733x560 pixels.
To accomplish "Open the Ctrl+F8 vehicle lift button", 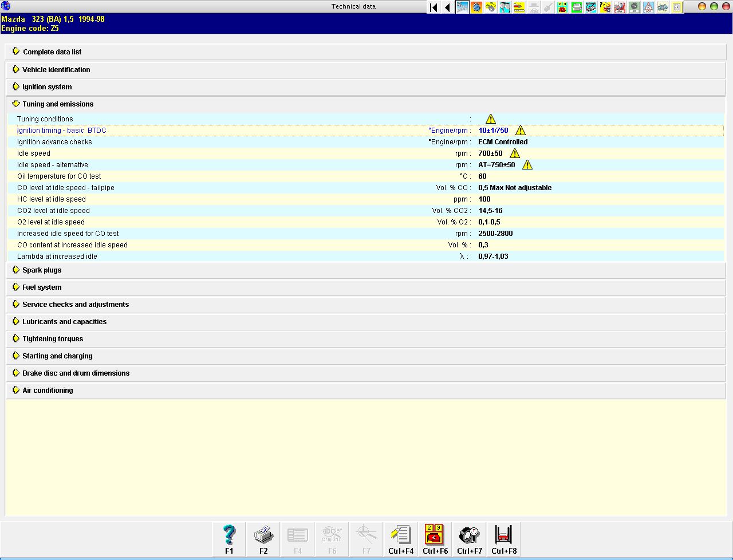I will 504,539.
